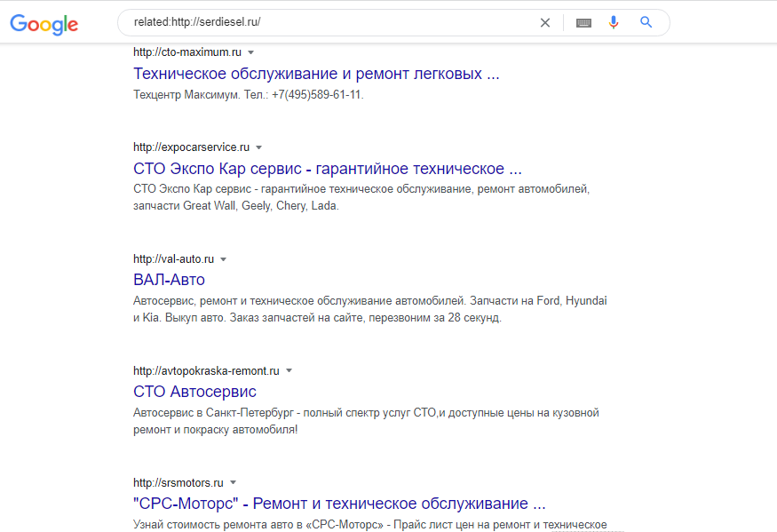Click the http://srsmotors.ru URL text
777x532 pixels.
pos(178,482)
